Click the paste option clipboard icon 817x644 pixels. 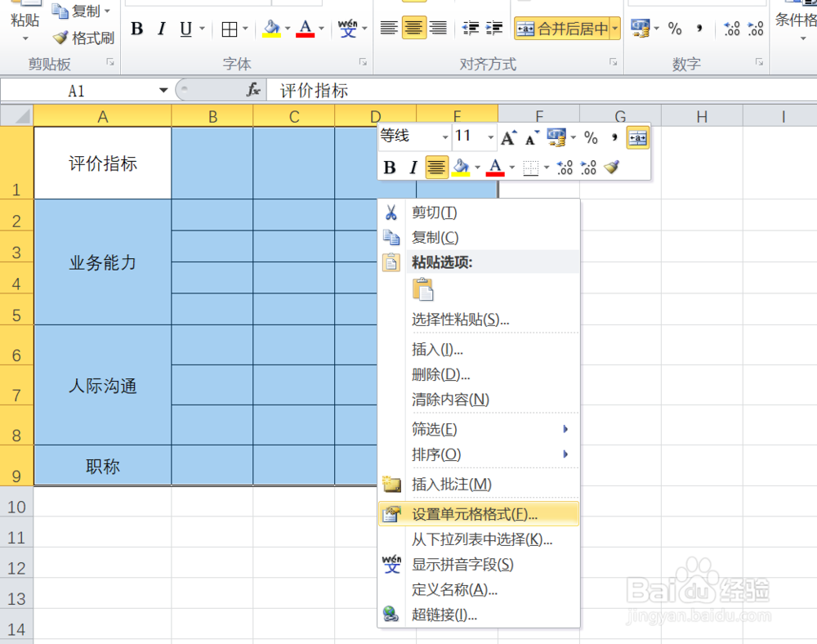coord(422,289)
